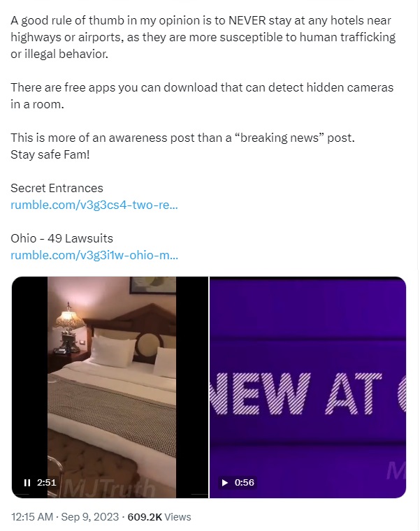
Task: Click the good rule of thumb paragraph
Action: [x=203, y=37]
